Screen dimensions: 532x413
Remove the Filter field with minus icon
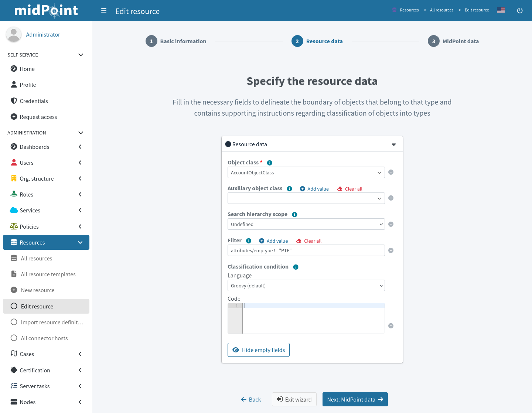(391, 250)
